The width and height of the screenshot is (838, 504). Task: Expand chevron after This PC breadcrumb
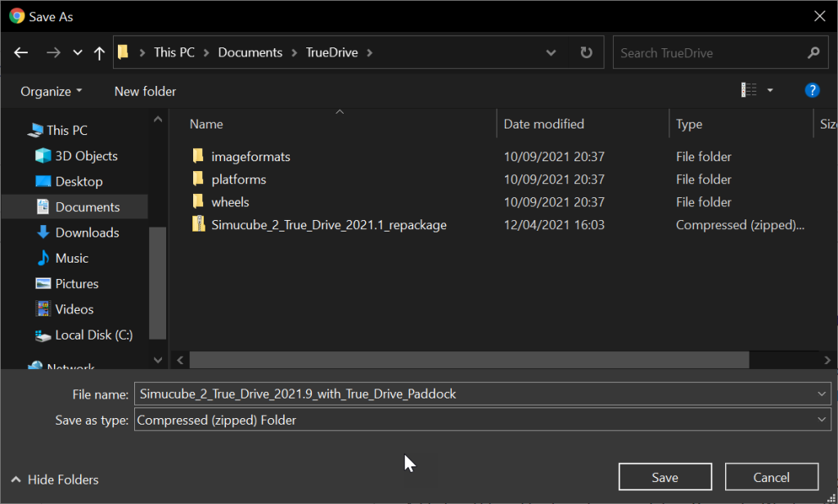tap(206, 52)
